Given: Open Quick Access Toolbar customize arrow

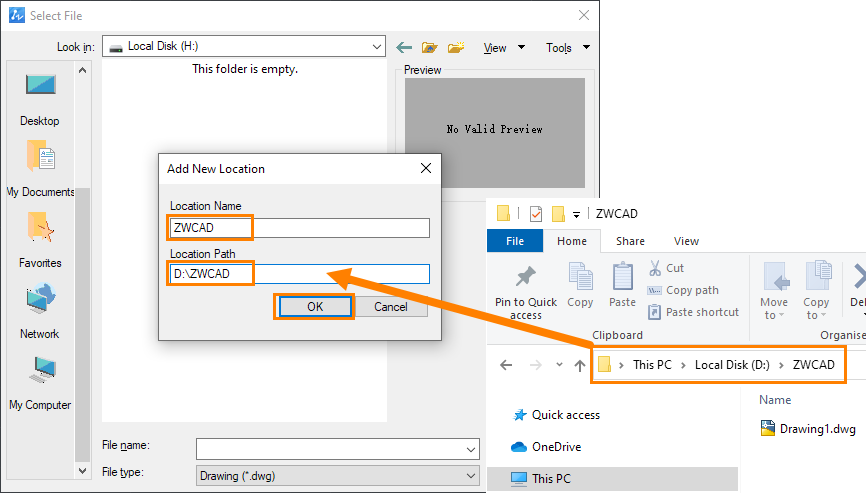Looking at the screenshot, I should coord(576,214).
